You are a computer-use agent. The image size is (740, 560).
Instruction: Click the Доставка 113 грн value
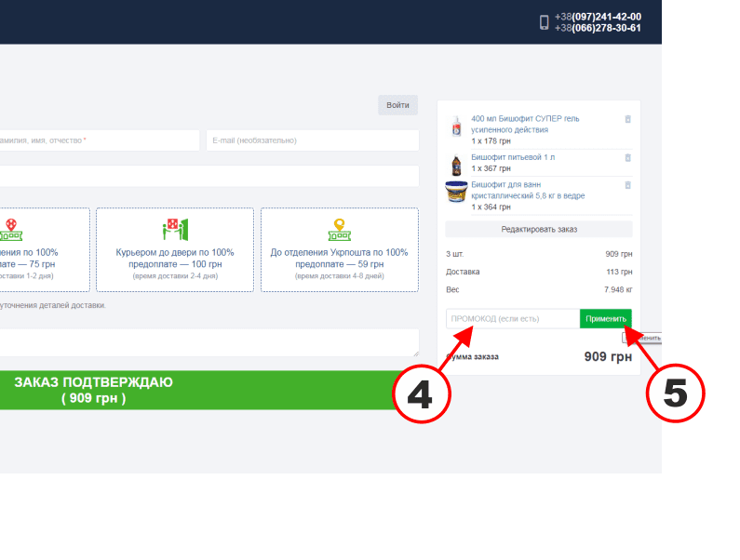coord(619,272)
